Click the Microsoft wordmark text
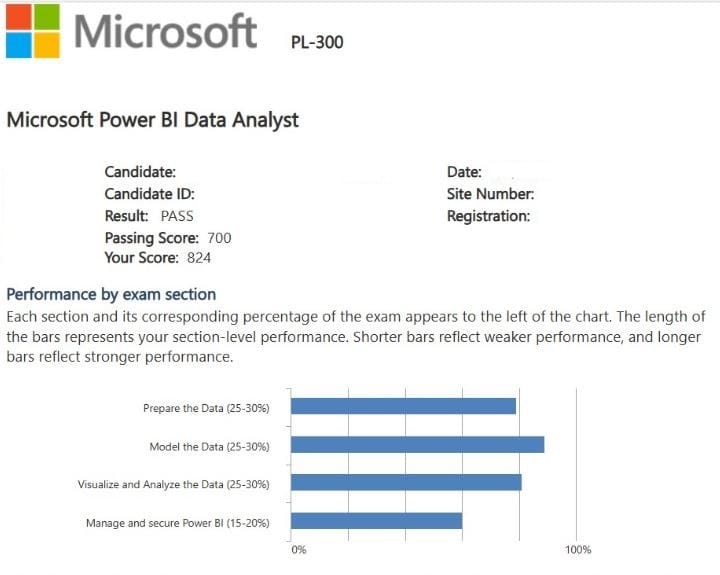 tap(165, 31)
